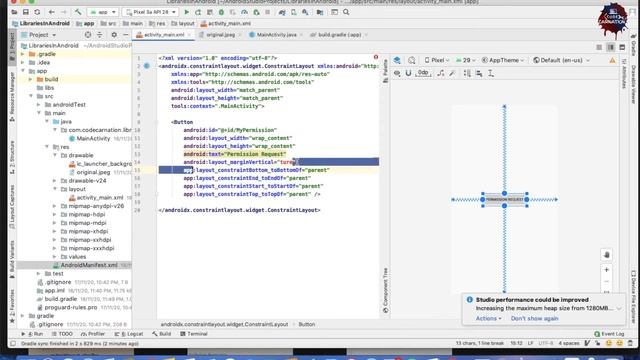Click the Debug app bug icon

[221, 12]
